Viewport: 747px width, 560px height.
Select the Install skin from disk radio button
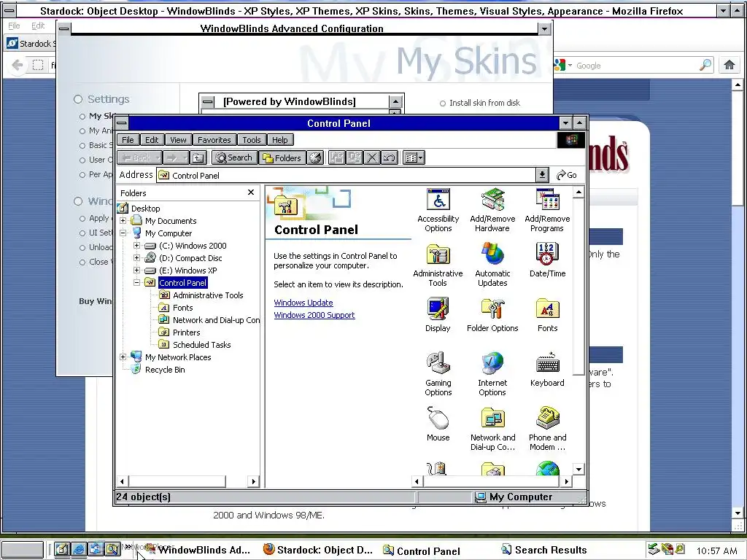click(x=443, y=104)
